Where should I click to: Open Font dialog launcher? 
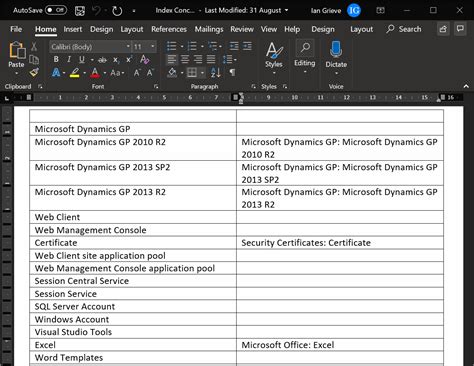click(x=156, y=87)
